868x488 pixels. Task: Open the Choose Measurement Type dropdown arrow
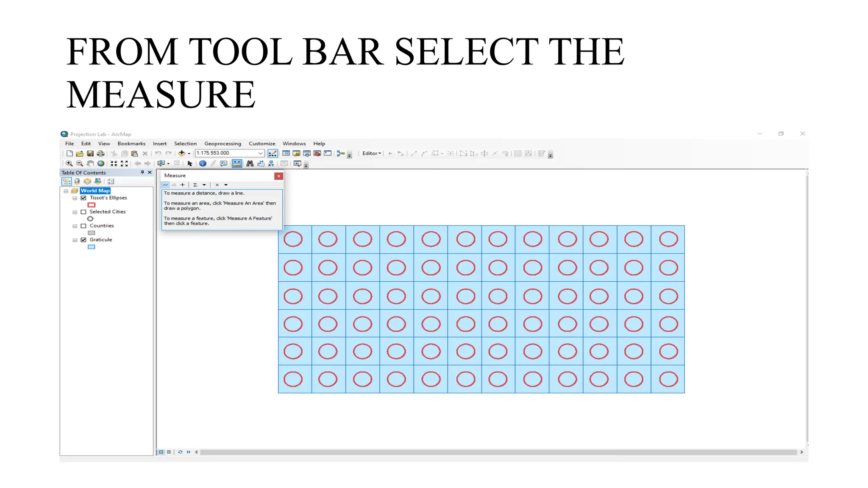(226, 185)
